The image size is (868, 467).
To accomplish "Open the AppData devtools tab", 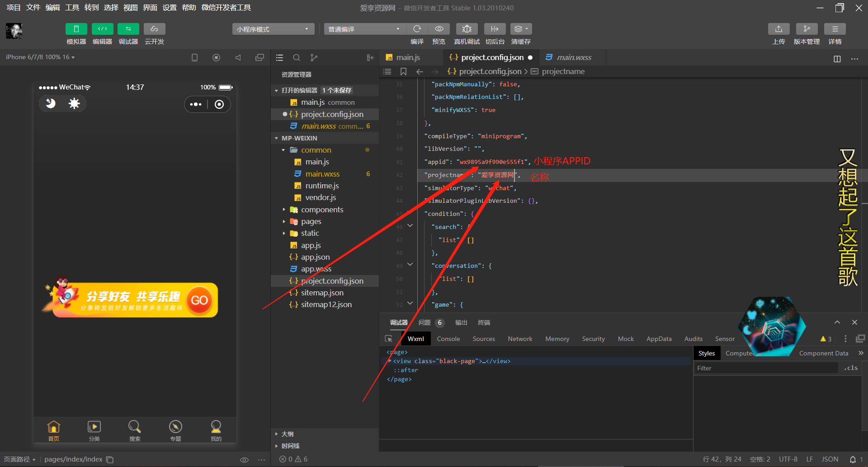I will (659, 339).
